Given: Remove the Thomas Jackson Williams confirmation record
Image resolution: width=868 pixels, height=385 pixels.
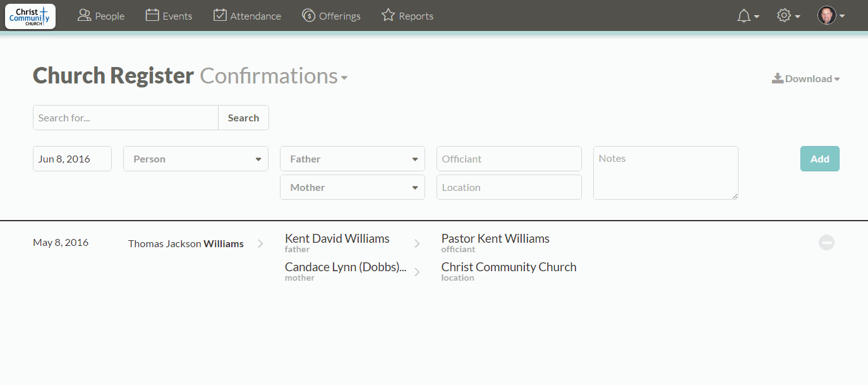Looking at the screenshot, I should [826, 243].
